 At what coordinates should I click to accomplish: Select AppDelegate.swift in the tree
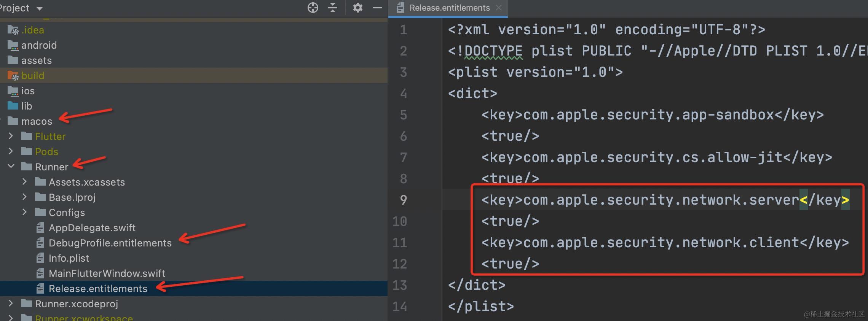click(92, 228)
